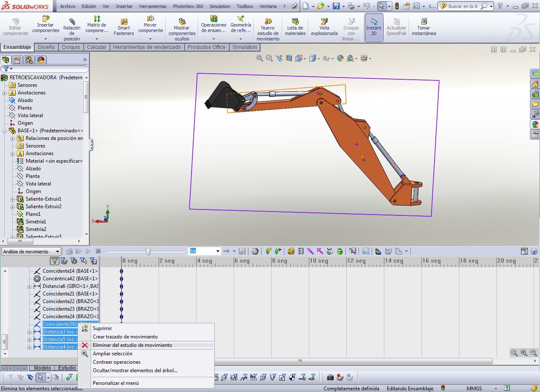
Task: Add spring in motion study toolbar
Action: coord(301,251)
